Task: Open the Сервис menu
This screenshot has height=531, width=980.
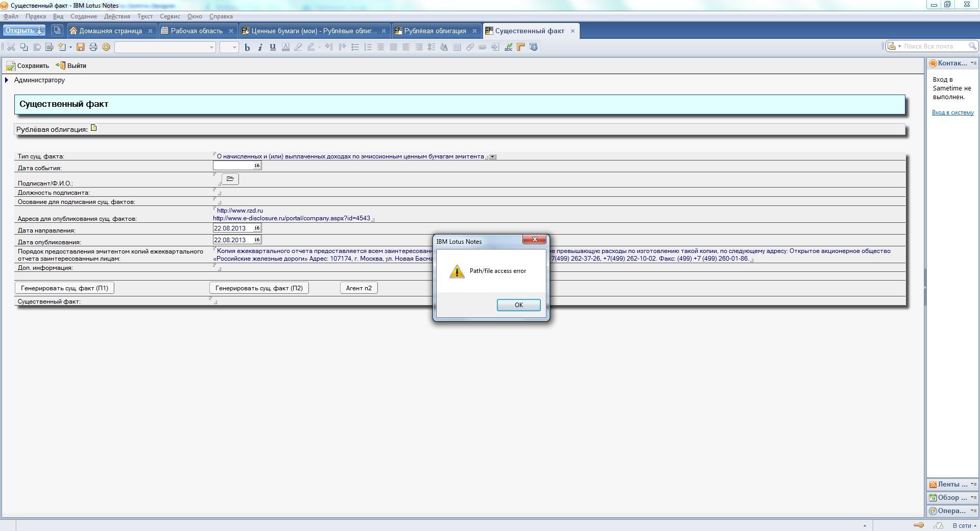Action: 170,16
